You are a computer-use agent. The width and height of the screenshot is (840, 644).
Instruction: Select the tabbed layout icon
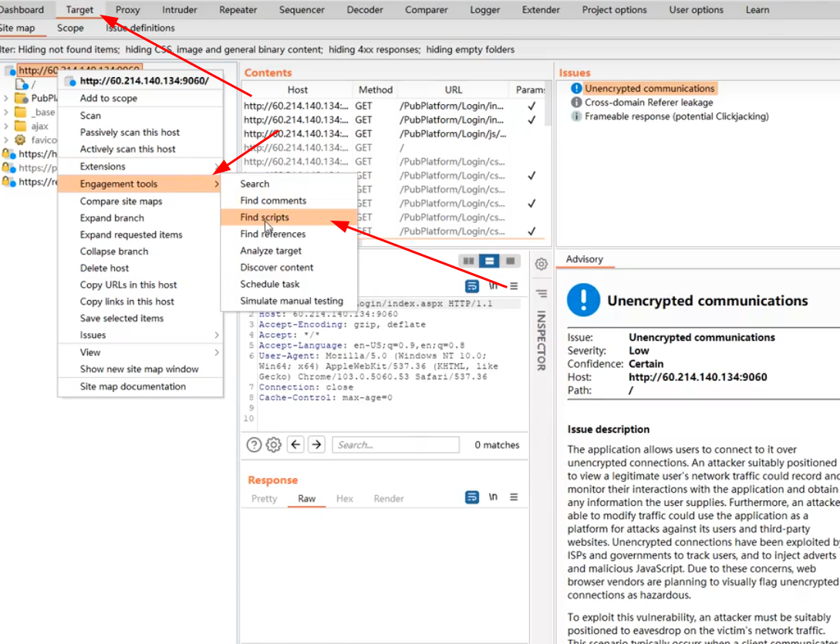[511, 261]
